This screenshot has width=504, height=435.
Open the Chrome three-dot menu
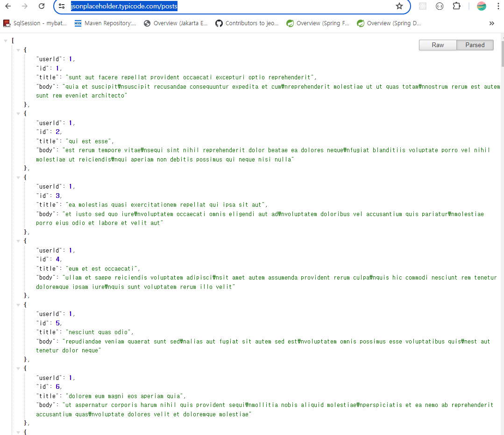tap(498, 6)
